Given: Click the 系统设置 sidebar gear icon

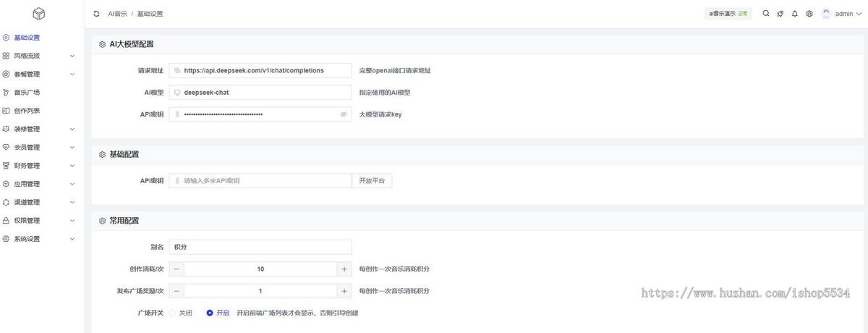Looking at the screenshot, I should [6, 239].
